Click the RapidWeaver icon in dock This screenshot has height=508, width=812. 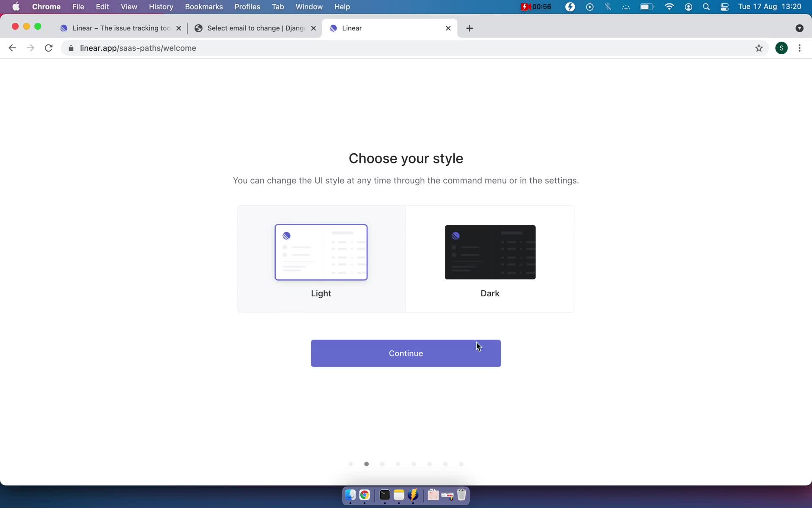[413, 495]
